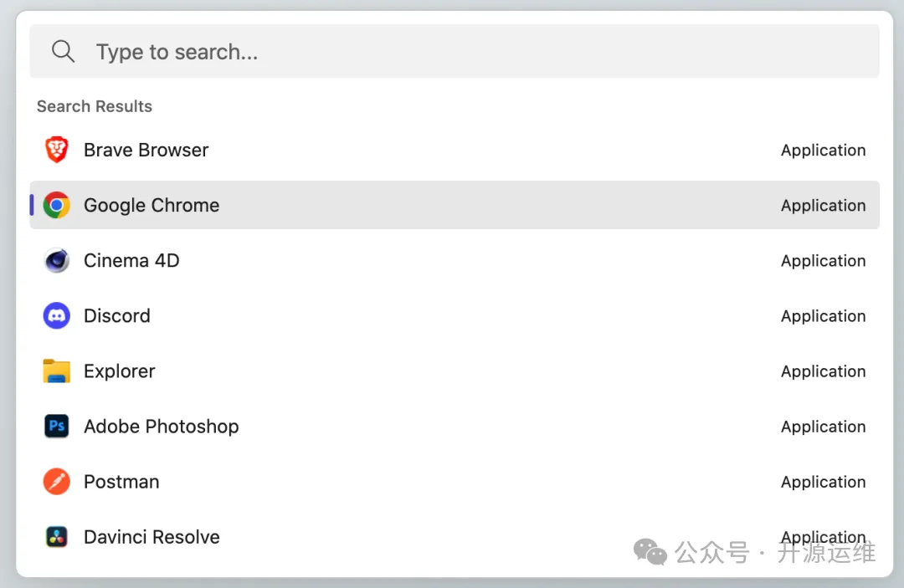
Task: Launch Postman from the results
Action: click(121, 482)
